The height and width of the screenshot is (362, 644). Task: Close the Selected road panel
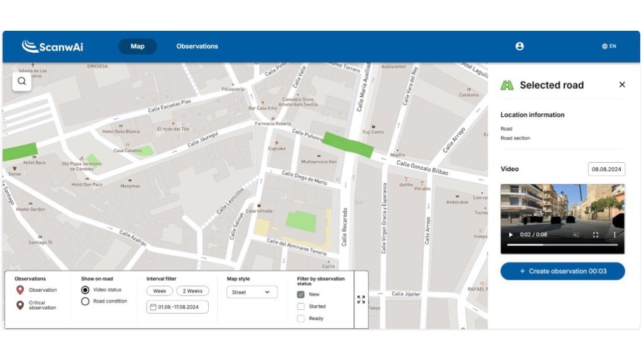tap(622, 85)
